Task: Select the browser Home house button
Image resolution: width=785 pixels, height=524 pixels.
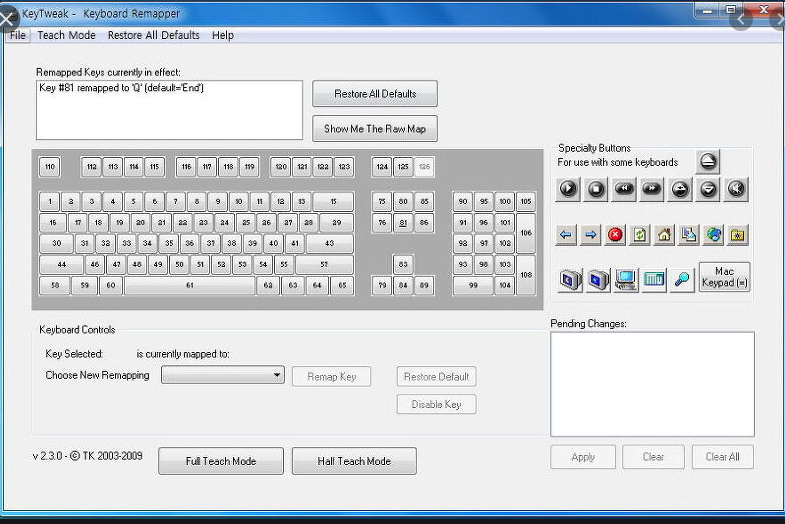Action: (664, 234)
